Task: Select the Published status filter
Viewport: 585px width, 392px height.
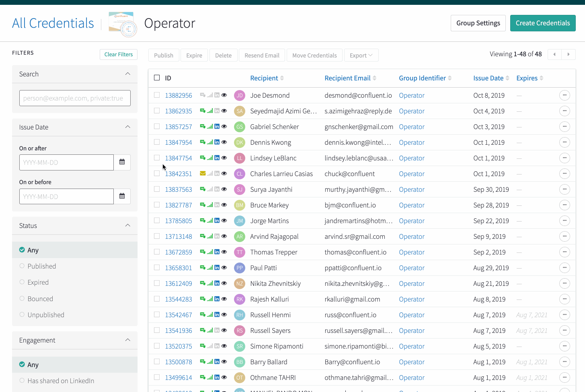Action: pos(41,266)
